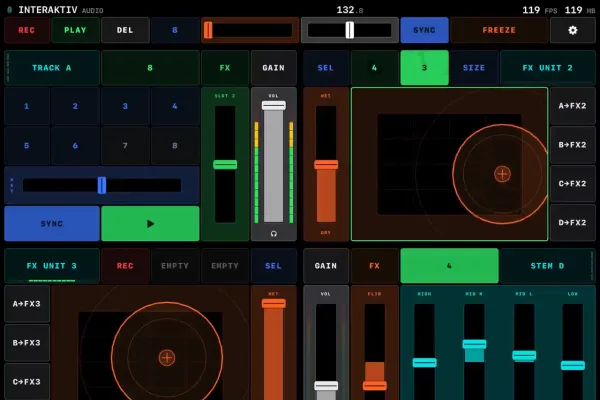Click the SIZE button
This screenshot has height=400, width=600.
click(x=474, y=68)
